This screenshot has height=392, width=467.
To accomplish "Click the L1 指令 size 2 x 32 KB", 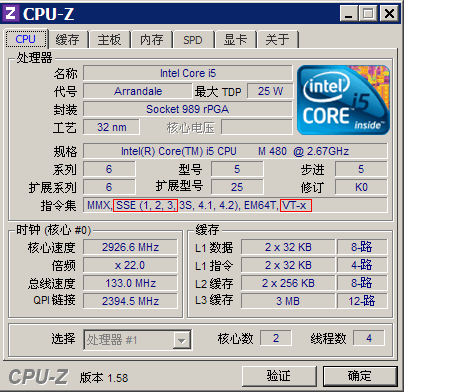I will (x=288, y=265).
